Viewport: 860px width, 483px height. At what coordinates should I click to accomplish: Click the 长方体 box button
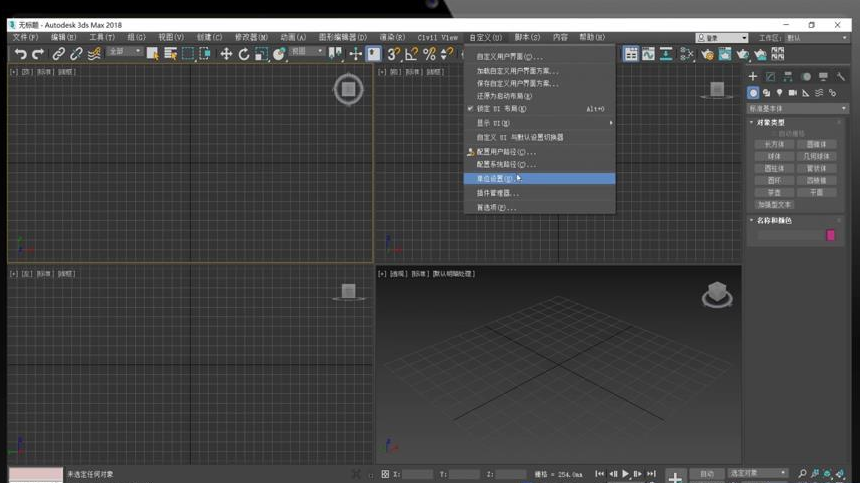[x=774, y=144]
